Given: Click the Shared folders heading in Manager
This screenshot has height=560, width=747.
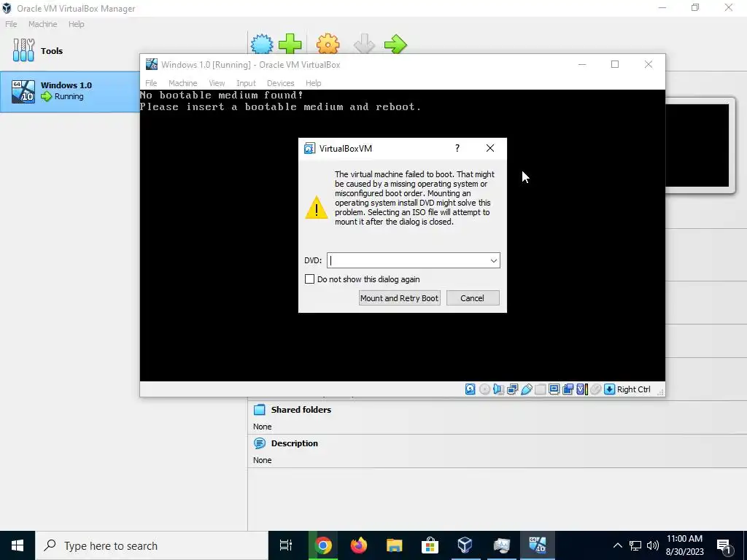Looking at the screenshot, I should (x=301, y=410).
